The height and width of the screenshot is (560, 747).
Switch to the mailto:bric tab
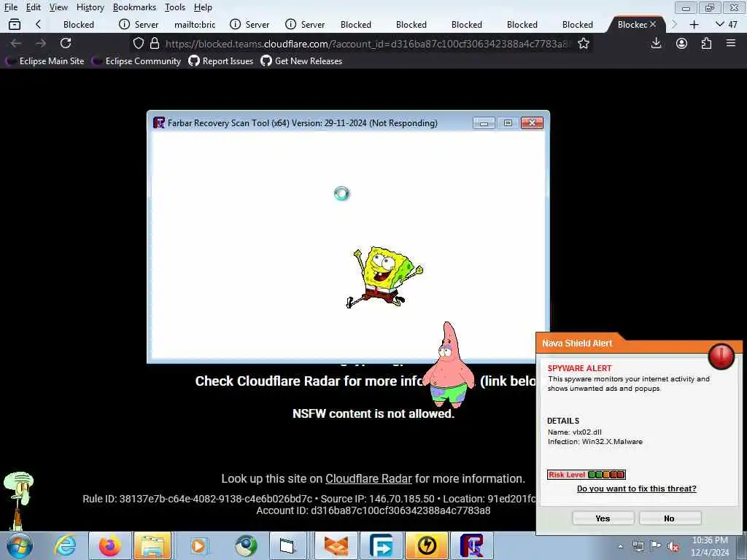pos(195,24)
